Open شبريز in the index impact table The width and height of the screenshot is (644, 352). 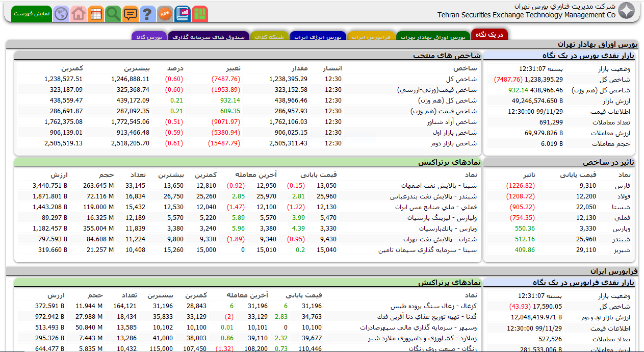(x=622, y=250)
